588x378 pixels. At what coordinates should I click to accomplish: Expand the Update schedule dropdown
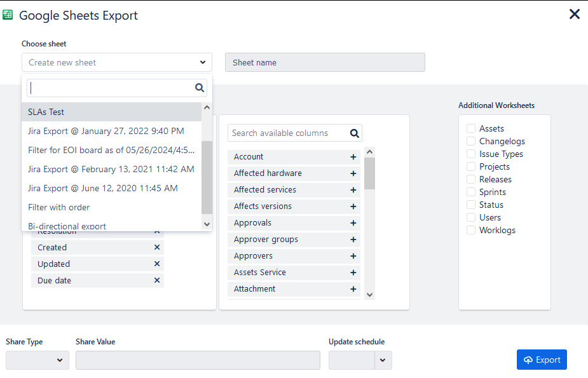point(382,360)
